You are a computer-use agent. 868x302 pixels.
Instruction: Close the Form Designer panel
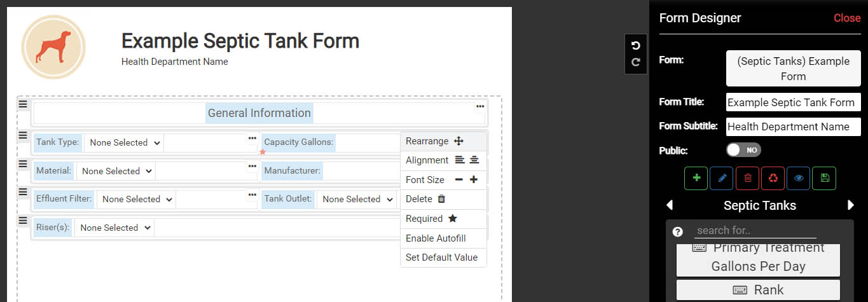(847, 18)
